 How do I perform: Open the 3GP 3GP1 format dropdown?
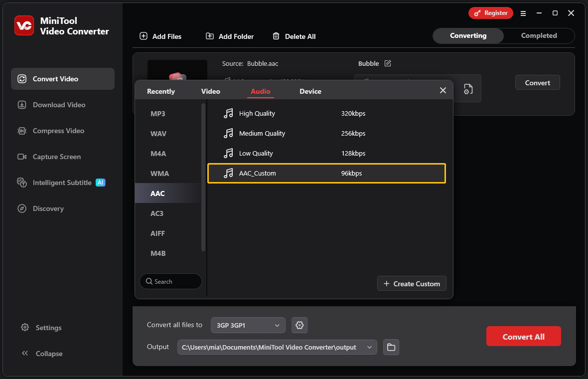coord(248,325)
